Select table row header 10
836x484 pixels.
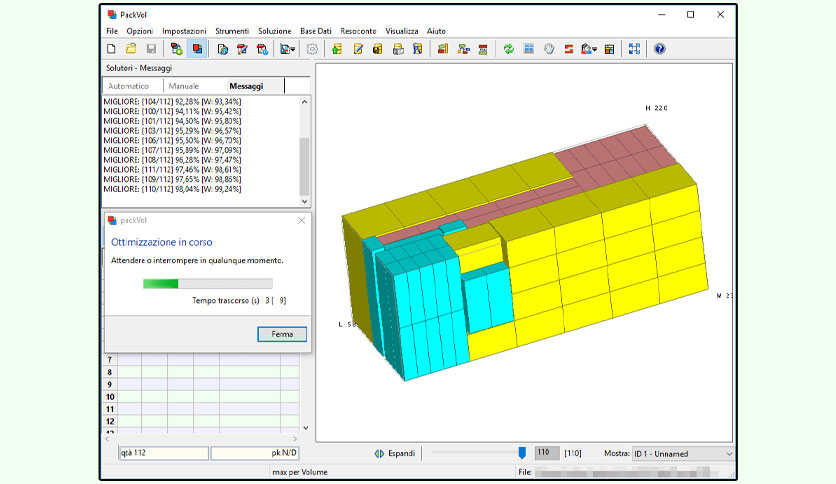(x=110, y=397)
